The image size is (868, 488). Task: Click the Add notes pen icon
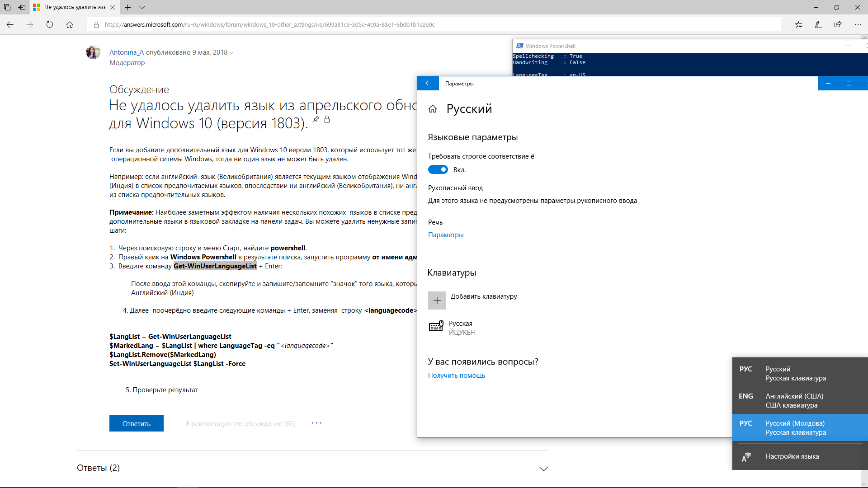tap(818, 25)
